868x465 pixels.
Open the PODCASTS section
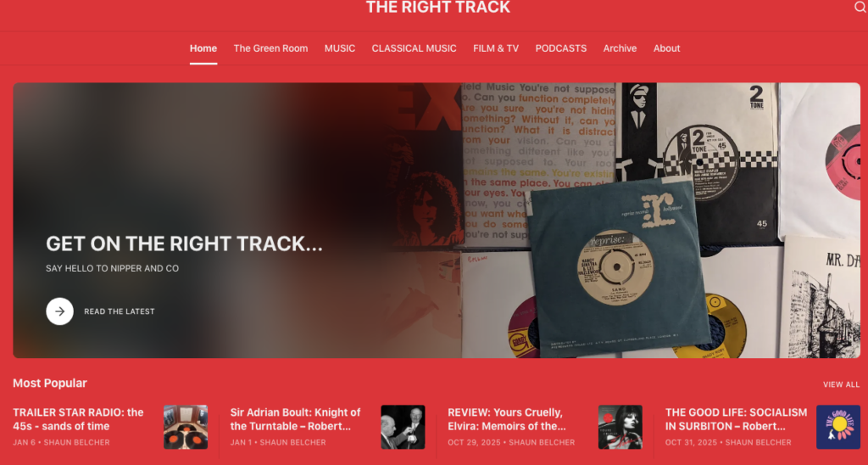(x=561, y=48)
